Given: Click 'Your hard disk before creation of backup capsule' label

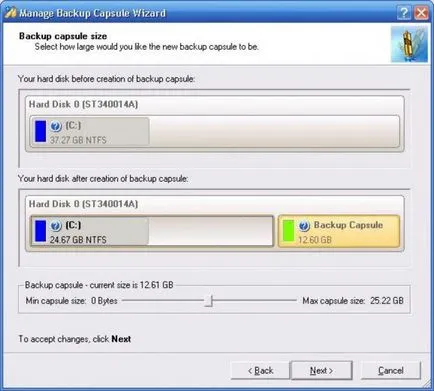Looking at the screenshot, I should click(106, 79).
